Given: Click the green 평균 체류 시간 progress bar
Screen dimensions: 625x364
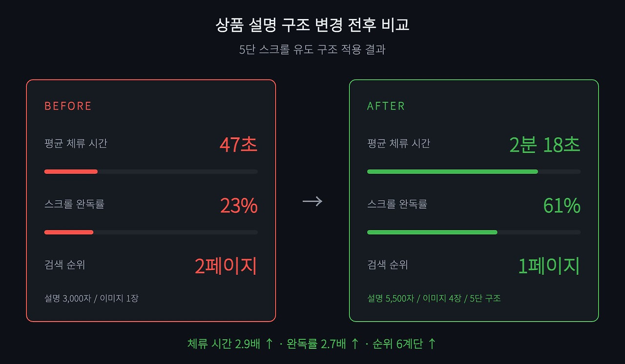Looking at the screenshot, I should 474,172.
